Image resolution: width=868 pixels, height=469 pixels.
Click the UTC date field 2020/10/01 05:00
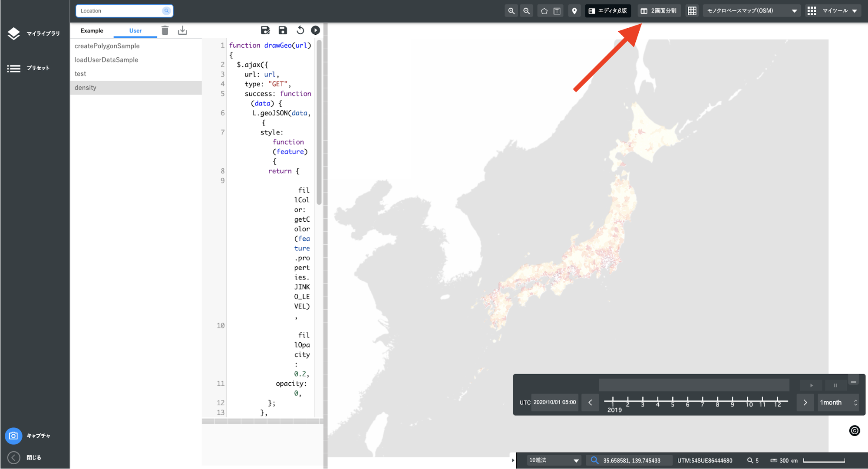tap(554, 402)
